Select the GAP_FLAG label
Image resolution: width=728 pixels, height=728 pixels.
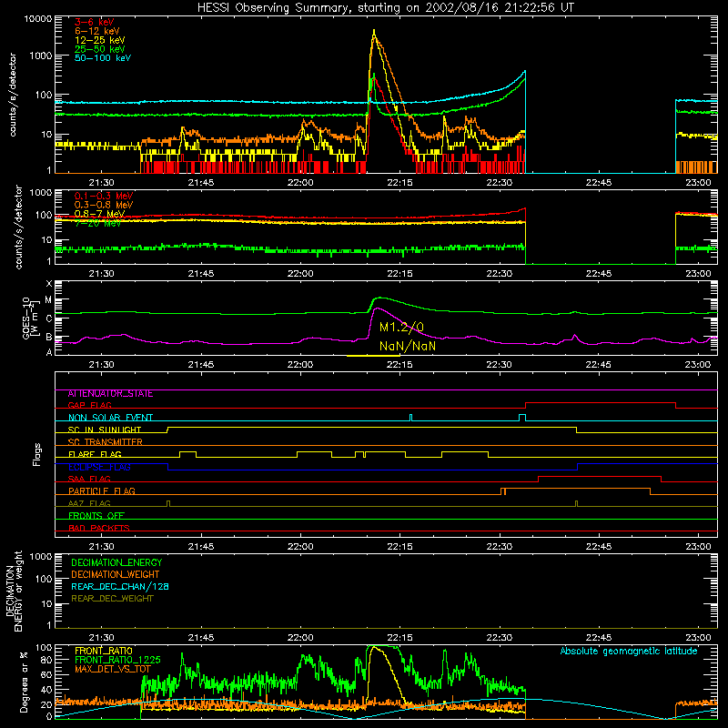click(x=89, y=405)
